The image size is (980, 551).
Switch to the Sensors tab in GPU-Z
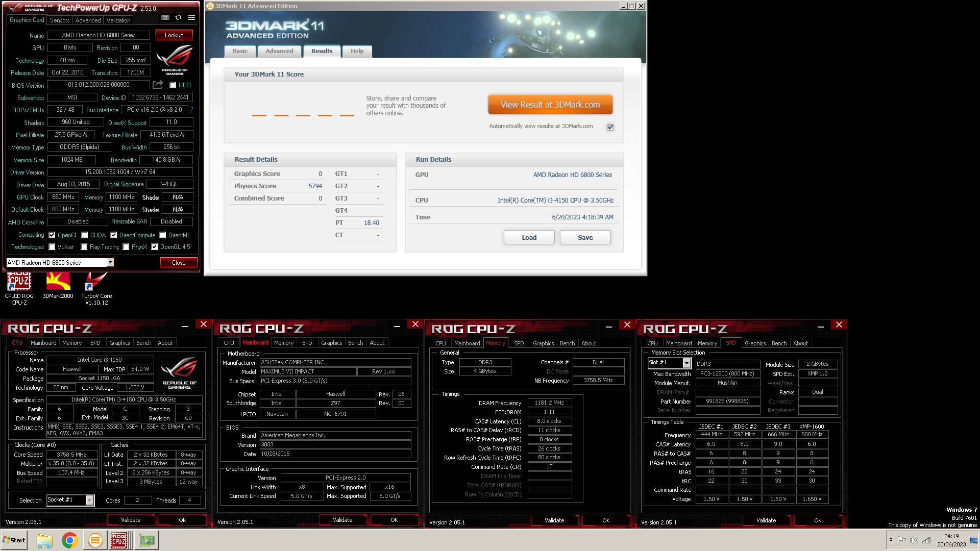[x=60, y=20]
